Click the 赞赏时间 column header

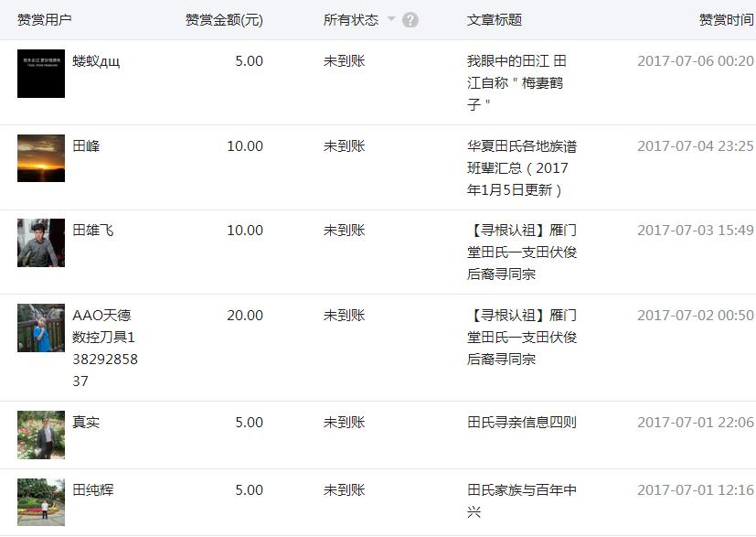point(726,20)
